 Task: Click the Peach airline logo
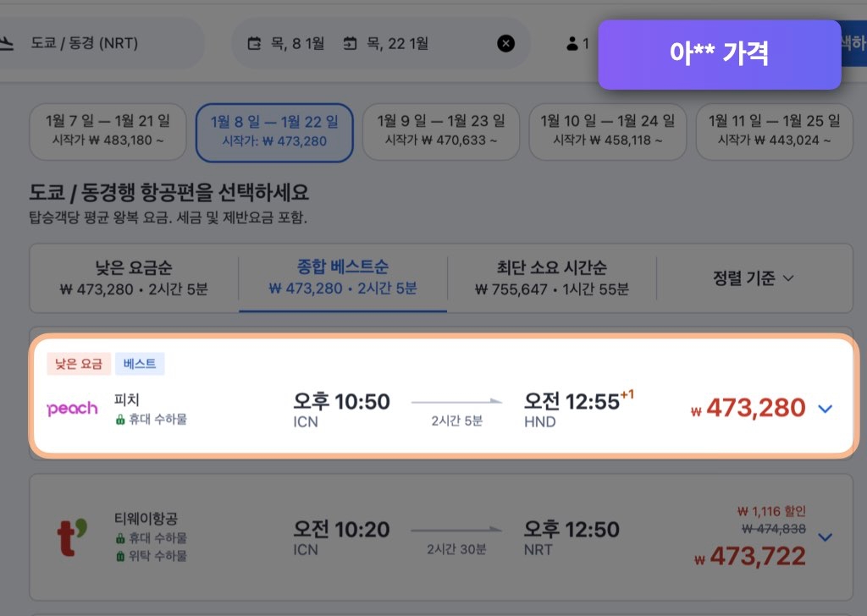click(x=71, y=409)
